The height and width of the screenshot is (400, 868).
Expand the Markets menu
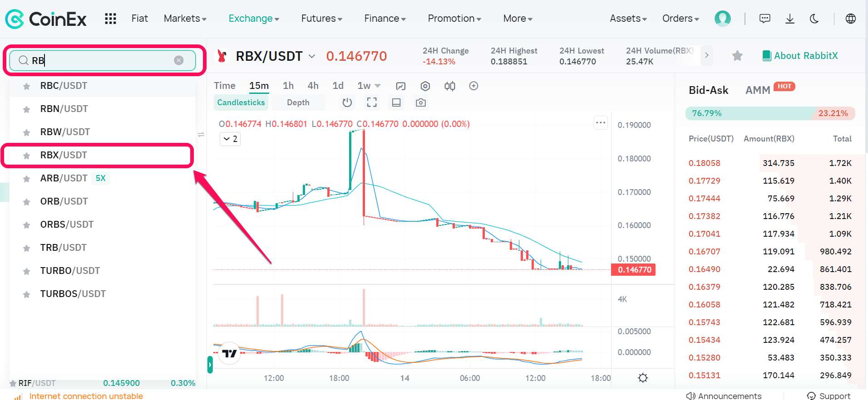coord(185,19)
